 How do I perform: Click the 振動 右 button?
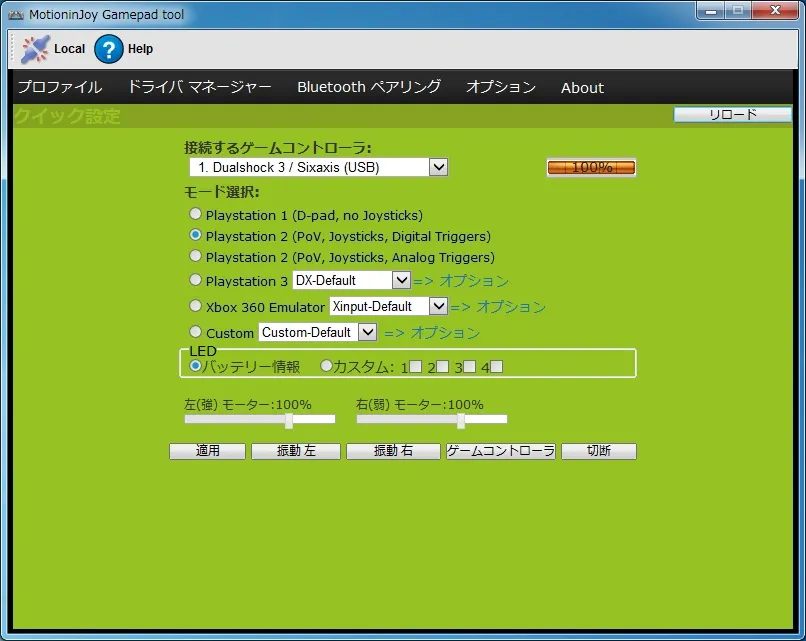coord(393,451)
